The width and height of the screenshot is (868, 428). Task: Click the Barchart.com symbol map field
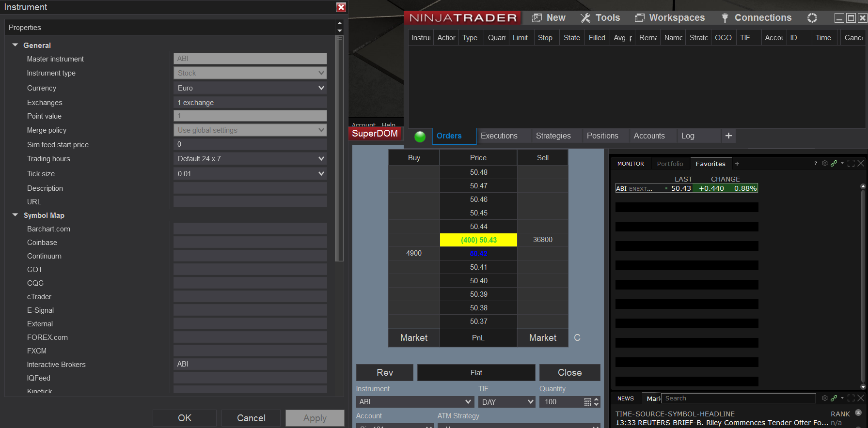point(250,229)
